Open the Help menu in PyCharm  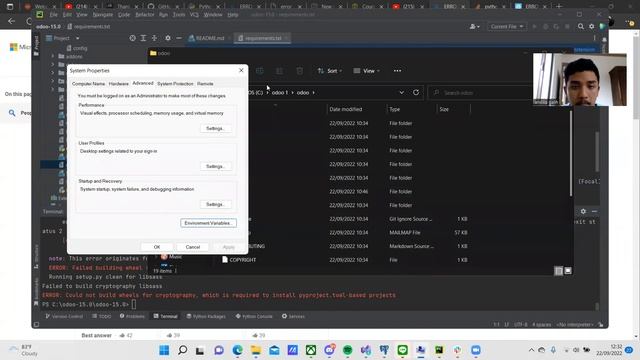tap(233, 15)
